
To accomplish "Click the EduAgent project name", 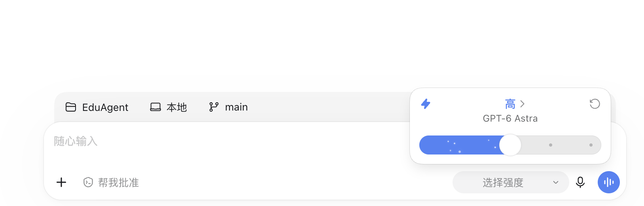I will 105,107.
